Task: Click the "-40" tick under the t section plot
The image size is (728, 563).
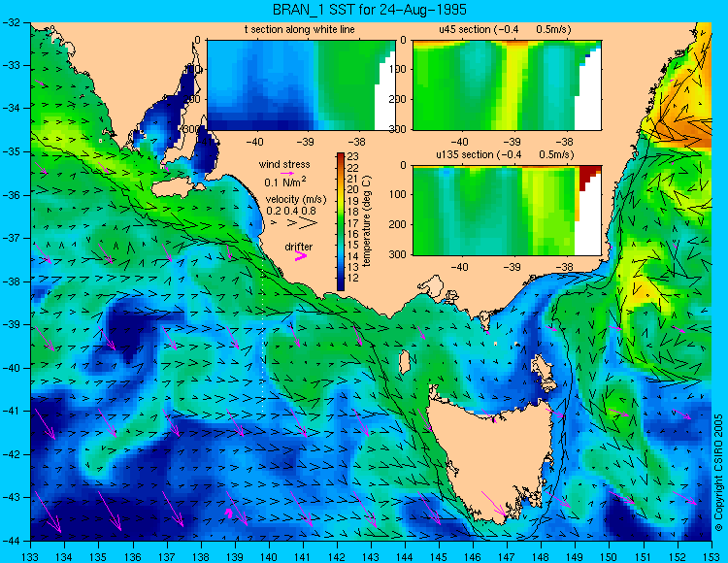Action: click(x=254, y=142)
